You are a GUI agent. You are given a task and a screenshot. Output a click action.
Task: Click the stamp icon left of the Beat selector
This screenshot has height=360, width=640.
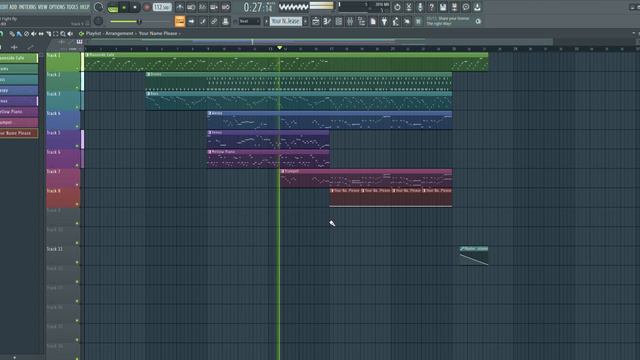click(225, 21)
